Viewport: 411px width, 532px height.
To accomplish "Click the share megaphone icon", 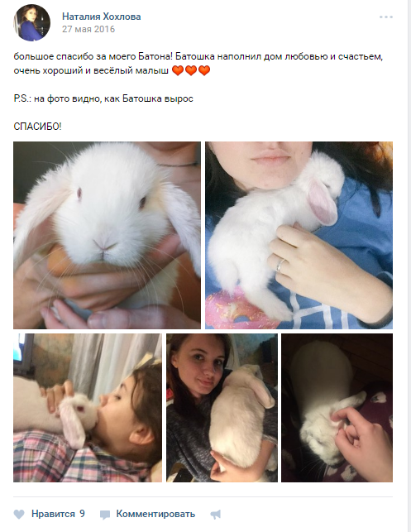I will click(216, 515).
